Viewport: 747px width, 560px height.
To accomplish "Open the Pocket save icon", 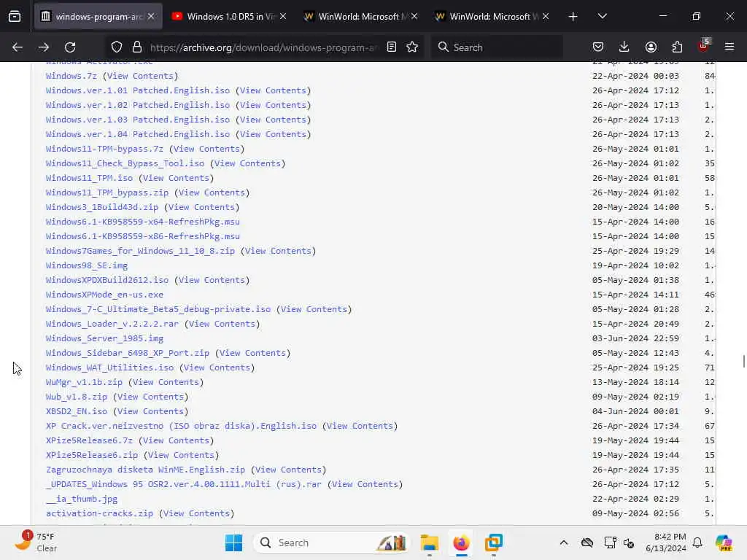I will point(598,47).
